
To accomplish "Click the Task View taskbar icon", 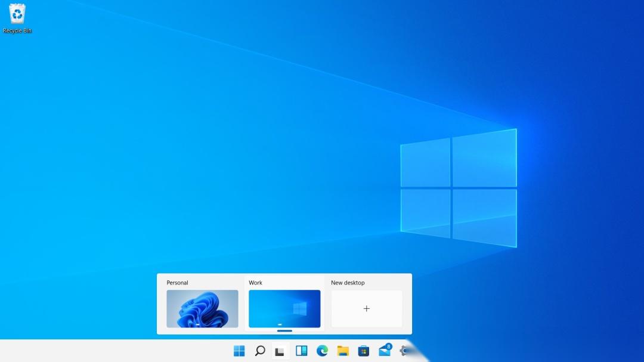I will tap(280, 351).
